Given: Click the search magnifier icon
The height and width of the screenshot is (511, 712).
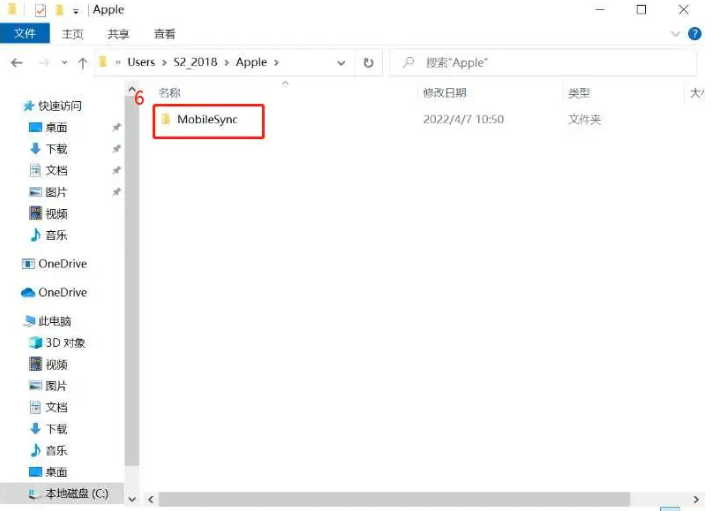Looking at the screenshot, I should pos(409,62).
